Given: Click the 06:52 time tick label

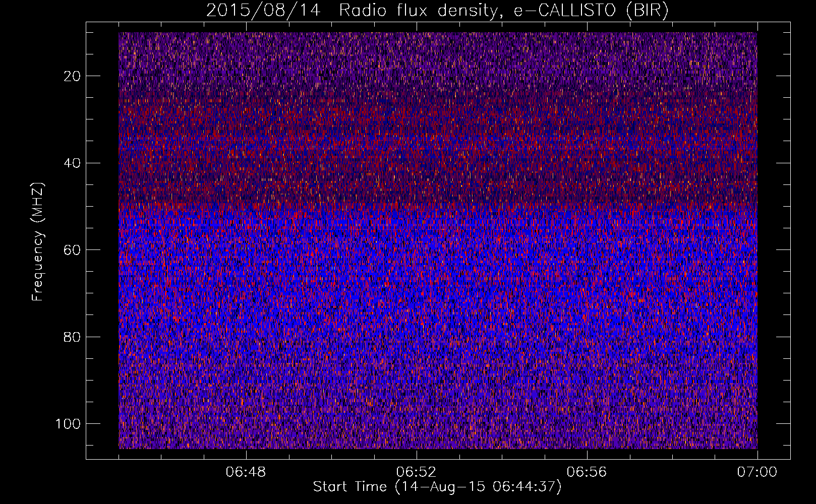Looking at the screenshot, I should (x=416, y=472).
